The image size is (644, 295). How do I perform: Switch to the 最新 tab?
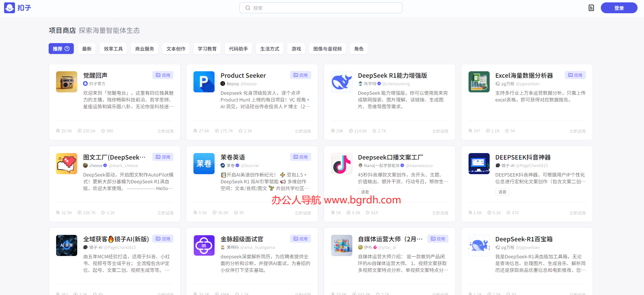tap(87, 49)
